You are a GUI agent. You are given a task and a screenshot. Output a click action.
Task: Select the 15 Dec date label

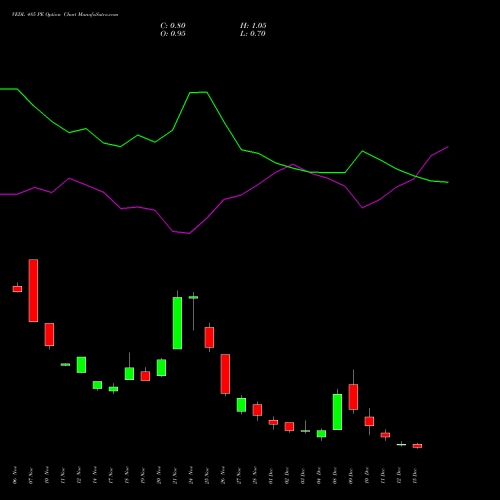(415, 475)
